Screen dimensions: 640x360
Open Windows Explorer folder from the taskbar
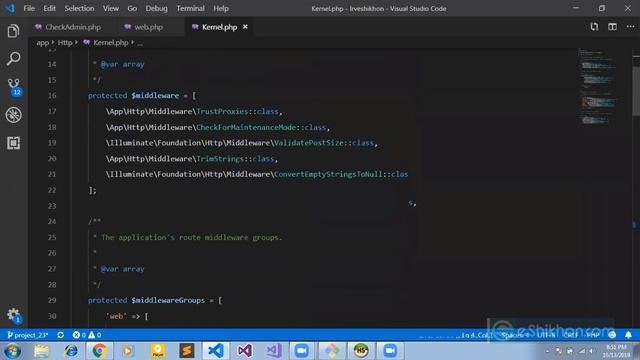[x=41, y=351]
